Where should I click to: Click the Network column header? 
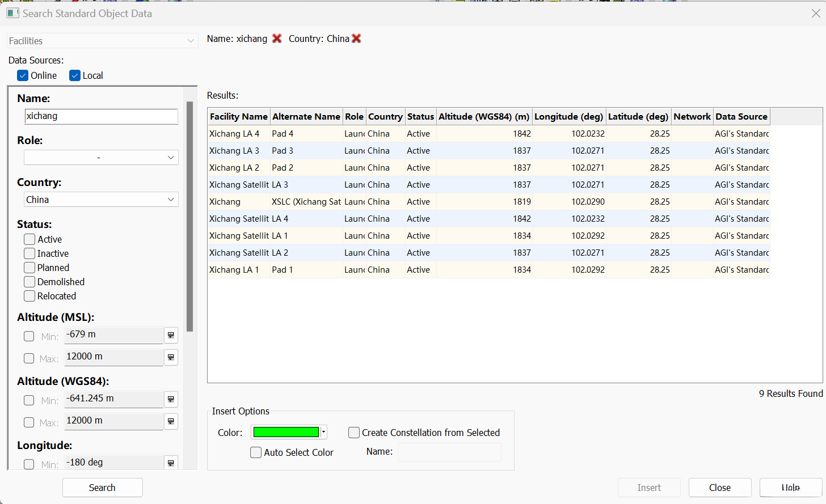pos(692,116)
